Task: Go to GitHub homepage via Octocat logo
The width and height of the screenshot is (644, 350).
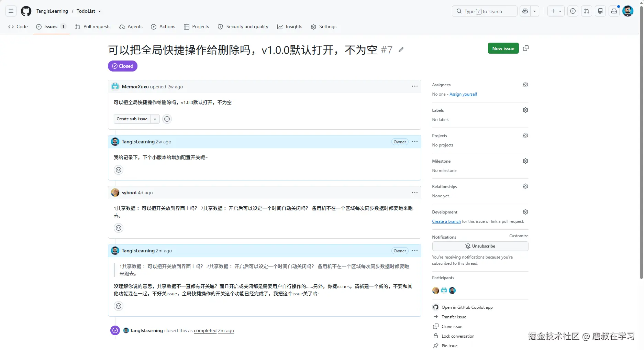Action: tap(26, 11)
